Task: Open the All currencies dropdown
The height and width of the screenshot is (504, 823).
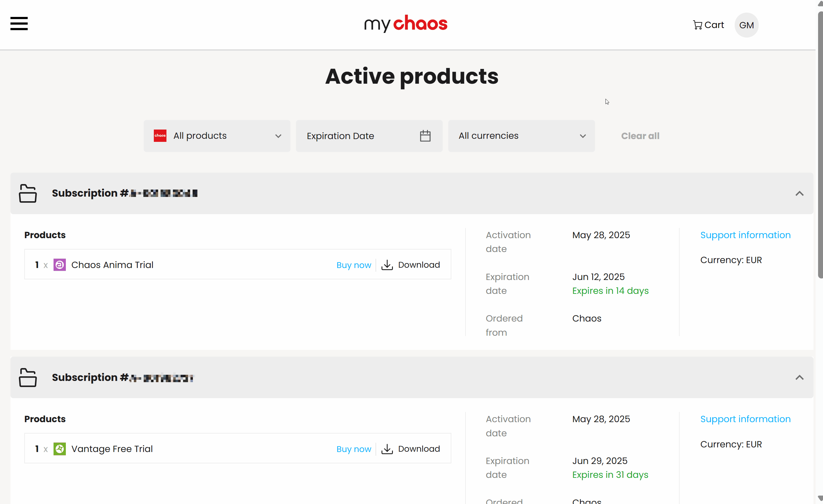Action: pos(521,136)
